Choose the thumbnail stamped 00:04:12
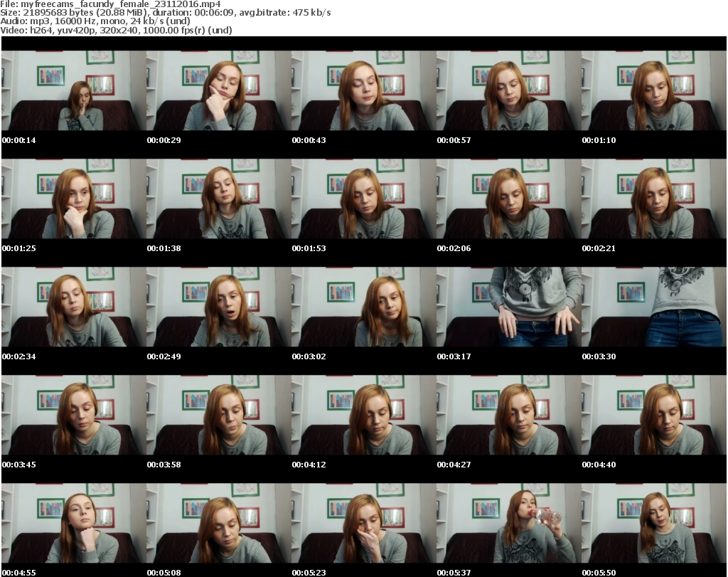 pyautogui.click(x=363, y=415)
